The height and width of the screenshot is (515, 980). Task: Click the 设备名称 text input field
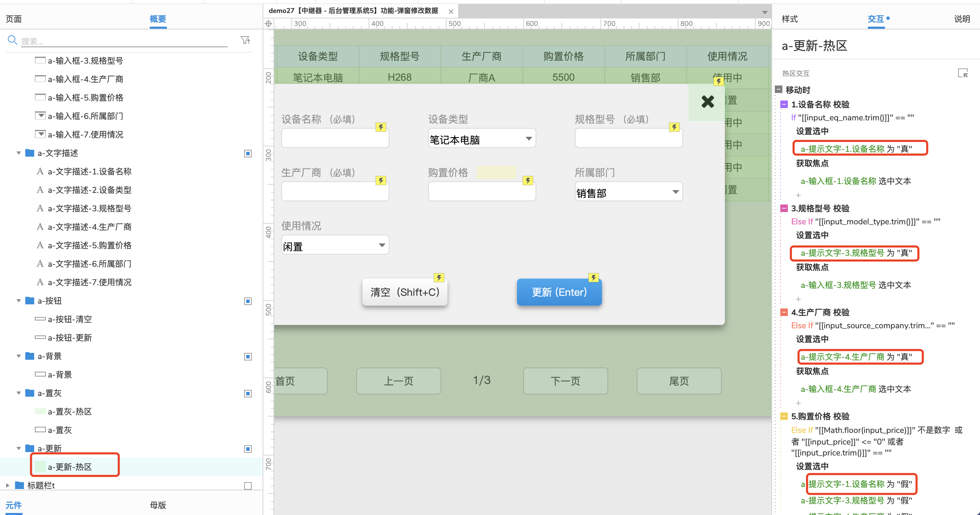click(x=335, y=138)
